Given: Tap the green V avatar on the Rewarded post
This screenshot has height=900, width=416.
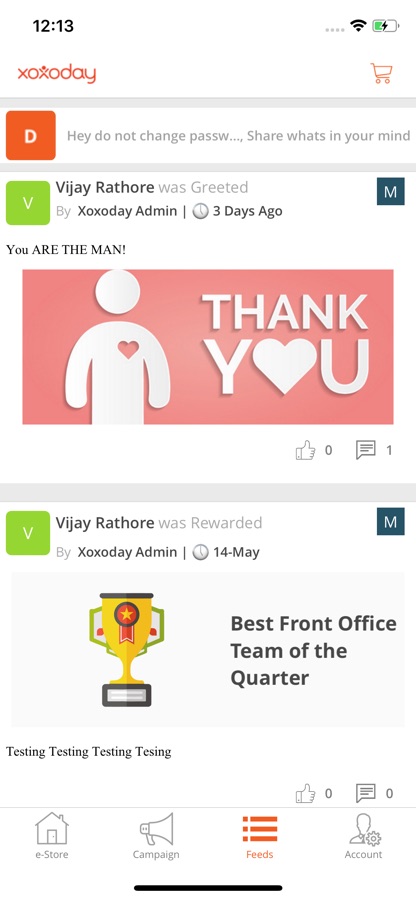Looking at the screenshot, I should (28, 533).
